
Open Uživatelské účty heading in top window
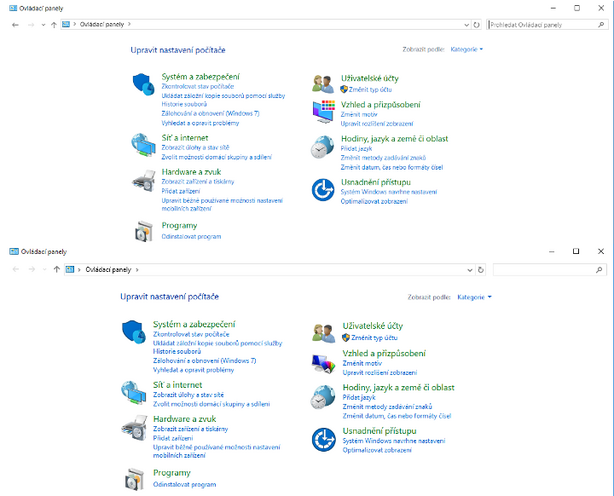tap(370, 78)
